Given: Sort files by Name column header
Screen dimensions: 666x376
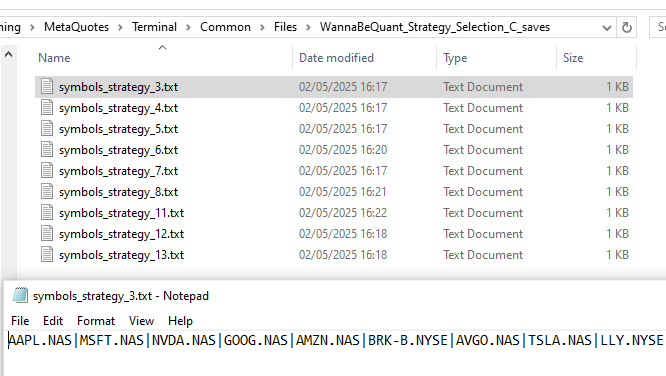Looking at the screenshot, I should [54, 58].
